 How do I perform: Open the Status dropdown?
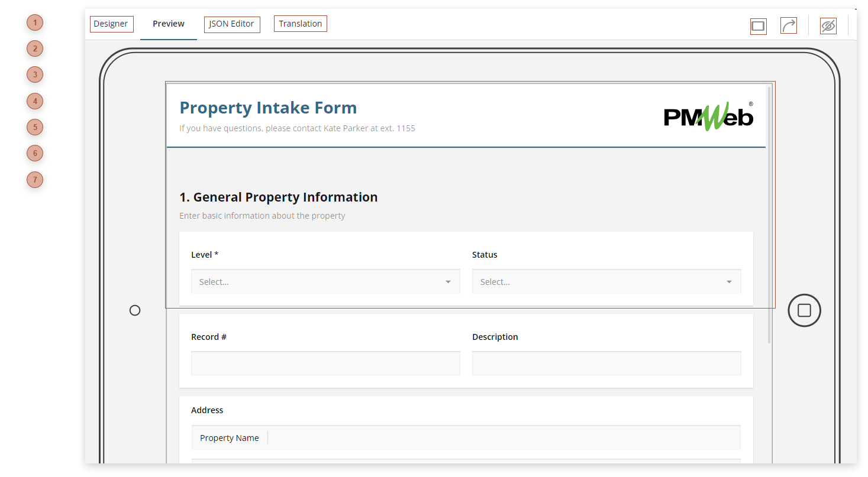pyautogui.click(x=606, y=282)
